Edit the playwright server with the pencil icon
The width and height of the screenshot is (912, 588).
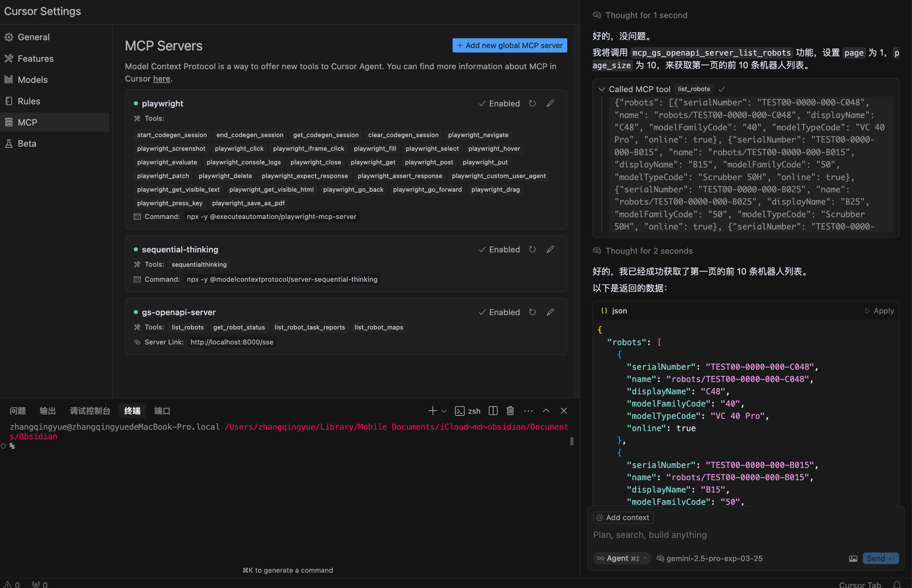click(x=550, y=103)
